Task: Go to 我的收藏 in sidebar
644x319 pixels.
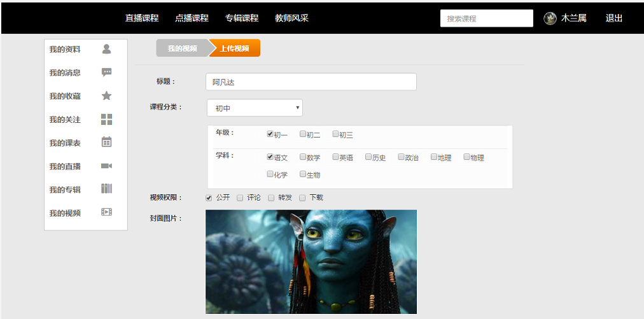Action: (x=65, y=96)
